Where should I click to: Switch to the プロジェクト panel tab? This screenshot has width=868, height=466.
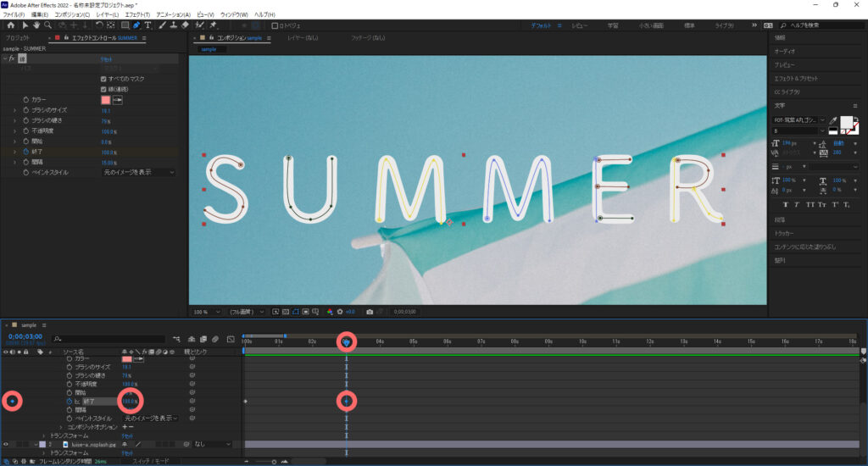click(x=17, y=39)
